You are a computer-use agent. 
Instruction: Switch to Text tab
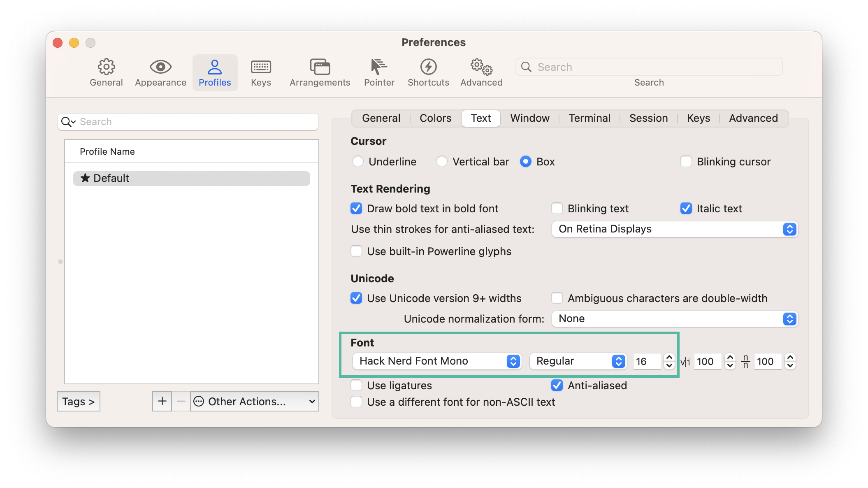[481, 119]
